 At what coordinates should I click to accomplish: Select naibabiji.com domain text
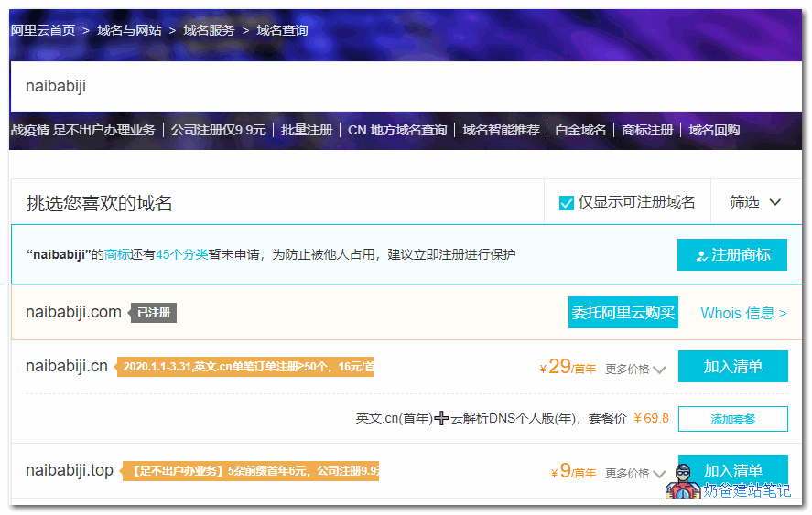click(73, 312)
